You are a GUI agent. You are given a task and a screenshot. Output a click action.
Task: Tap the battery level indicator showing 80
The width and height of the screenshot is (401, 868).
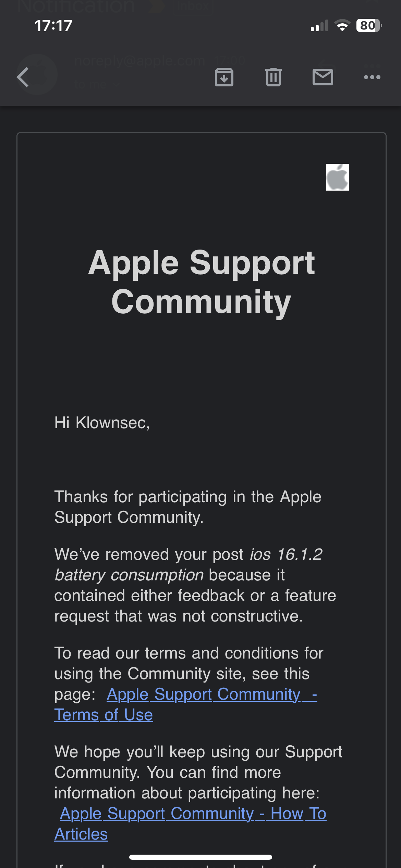[x=369, y=25]
